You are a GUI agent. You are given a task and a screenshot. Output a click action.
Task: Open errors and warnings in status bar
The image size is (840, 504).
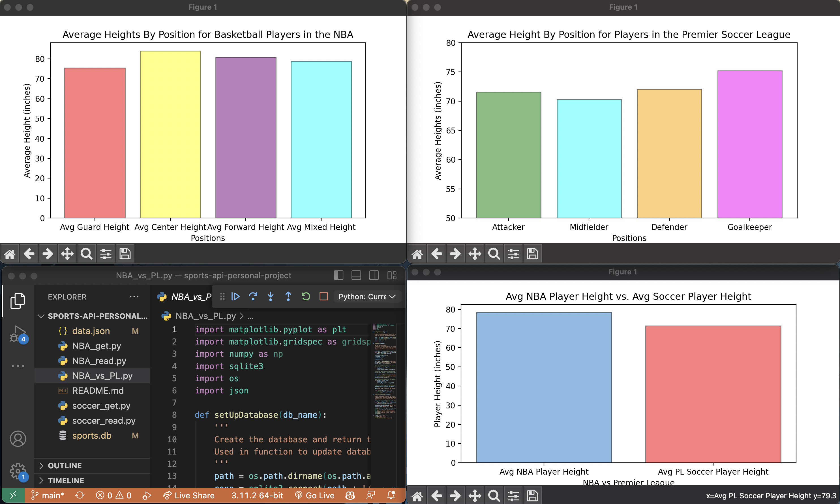click(x=113, y=495)
